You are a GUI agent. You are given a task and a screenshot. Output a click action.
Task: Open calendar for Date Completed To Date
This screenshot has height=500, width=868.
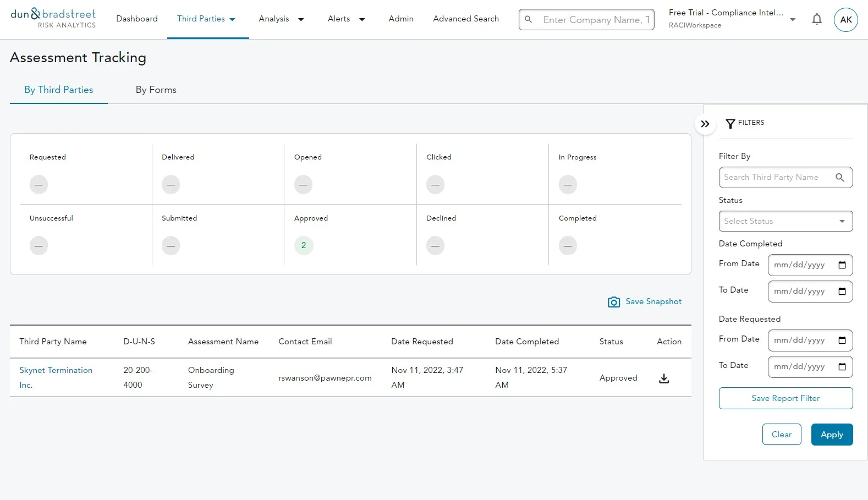[842, 292]
